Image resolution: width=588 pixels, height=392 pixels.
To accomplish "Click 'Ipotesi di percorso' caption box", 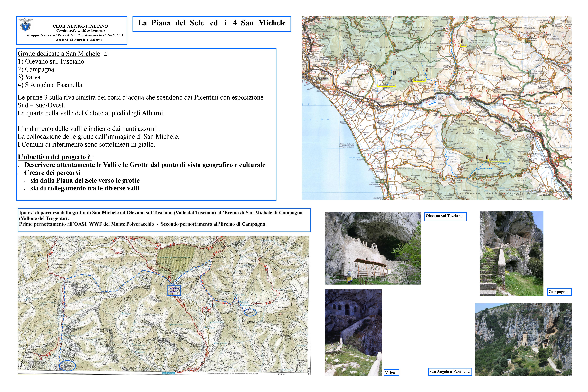I will coord(164,220).
